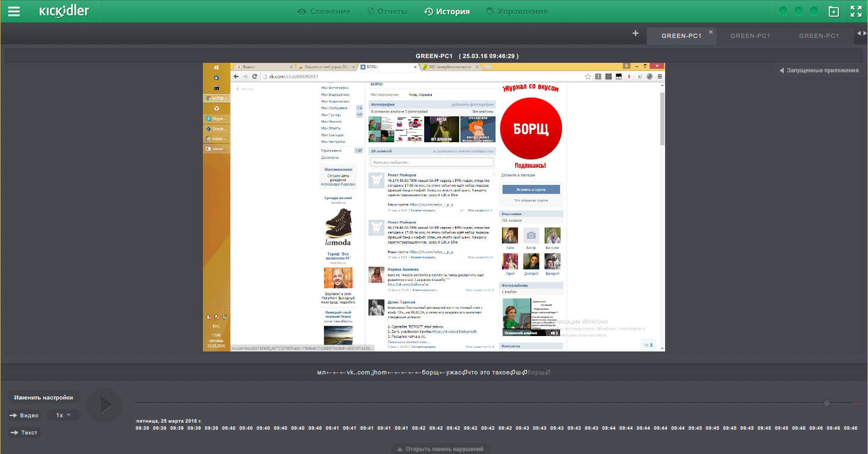Click the add-window icon in top bar
Image resolution: width=868 pixels, height=454 pixels.
[x=834, y=11]
